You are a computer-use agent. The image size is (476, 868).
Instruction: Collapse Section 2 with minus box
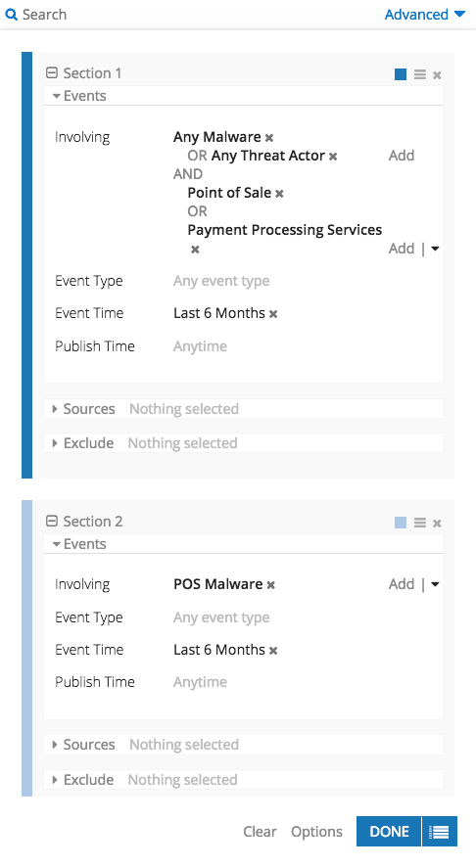coord(52,521)
